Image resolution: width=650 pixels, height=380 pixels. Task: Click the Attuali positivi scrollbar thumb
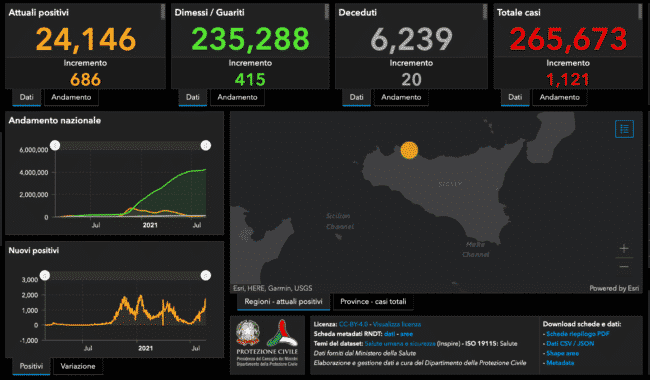(x=163, y=12)
